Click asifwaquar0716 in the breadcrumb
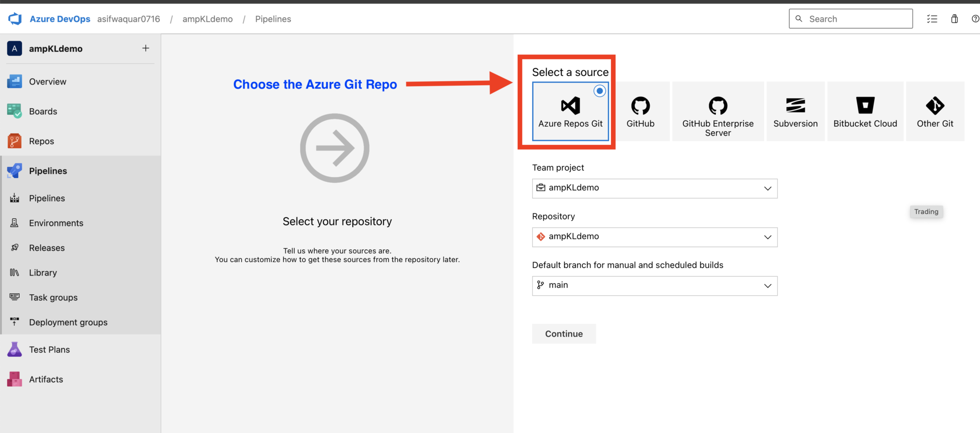 pyautogui.click(x=128, y=19)
